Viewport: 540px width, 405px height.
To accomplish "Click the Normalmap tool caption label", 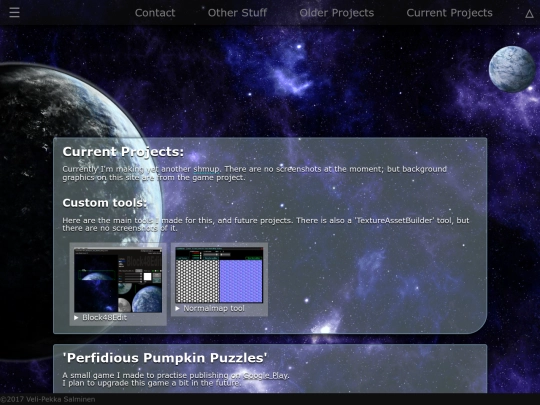I will [214, 308].
